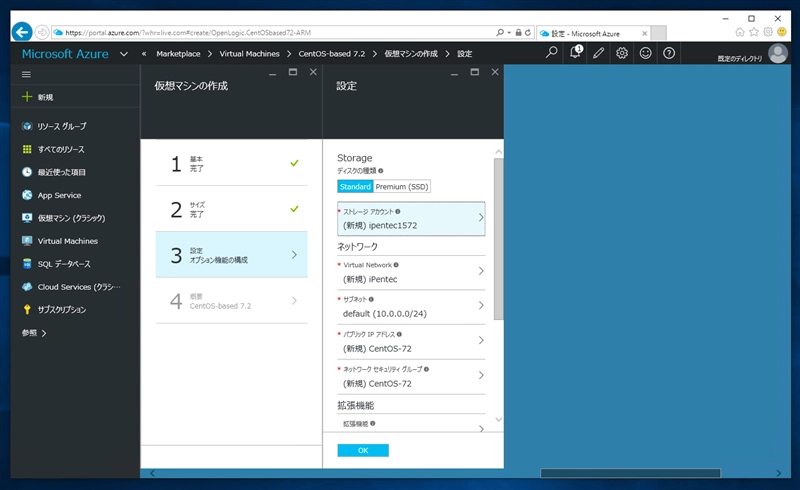Open new browser tab button
This screenshot has height=490, width=800.
[659, 33]
